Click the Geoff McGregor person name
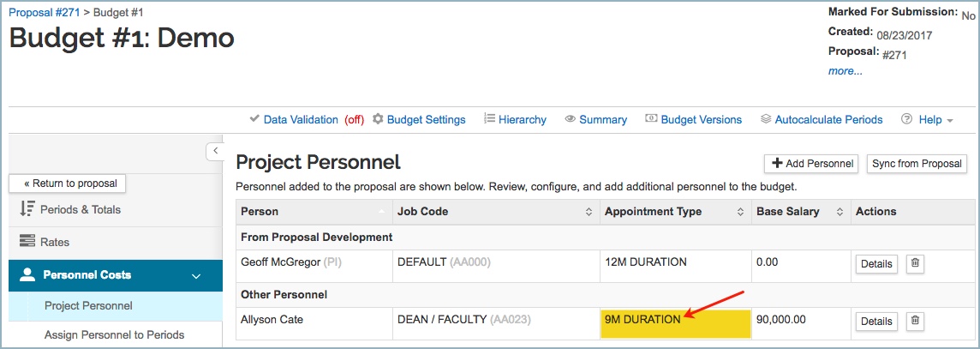This screenshot has width=980, height=349. click(281, 262)
